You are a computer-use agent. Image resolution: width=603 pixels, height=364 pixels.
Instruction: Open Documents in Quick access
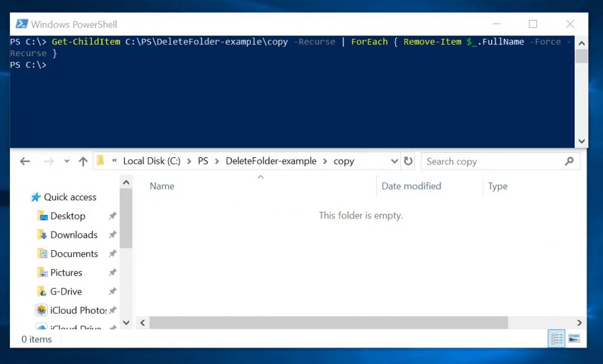pyautogui.click(x=74, y=254)
